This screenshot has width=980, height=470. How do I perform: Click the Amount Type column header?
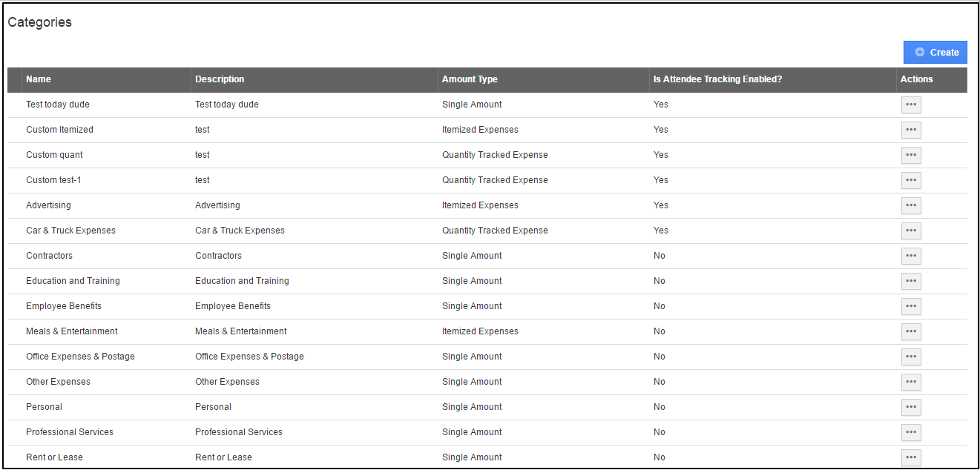(470, 79)
